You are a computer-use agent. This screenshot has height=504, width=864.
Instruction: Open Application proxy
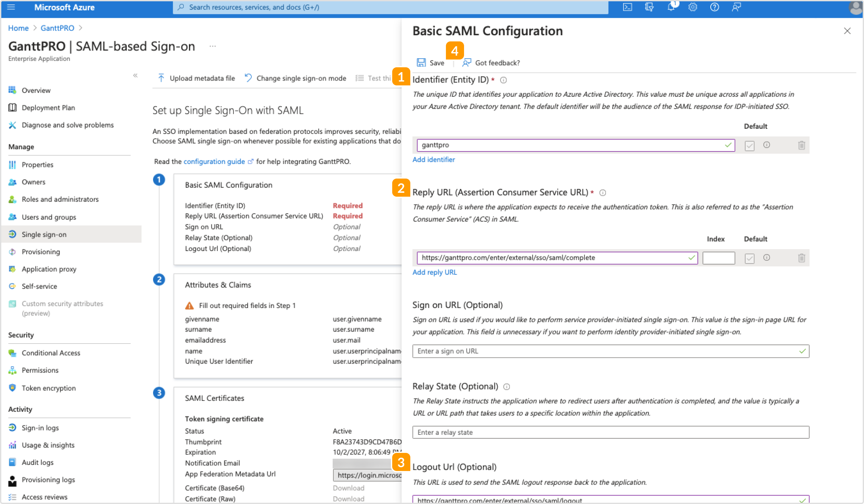[x=49, y=269]
